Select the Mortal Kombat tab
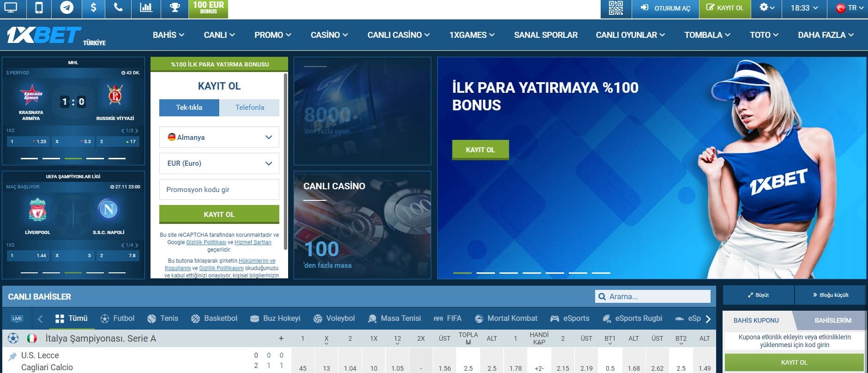The width and height of the screenshot is (868, 373). click(506, 319)
